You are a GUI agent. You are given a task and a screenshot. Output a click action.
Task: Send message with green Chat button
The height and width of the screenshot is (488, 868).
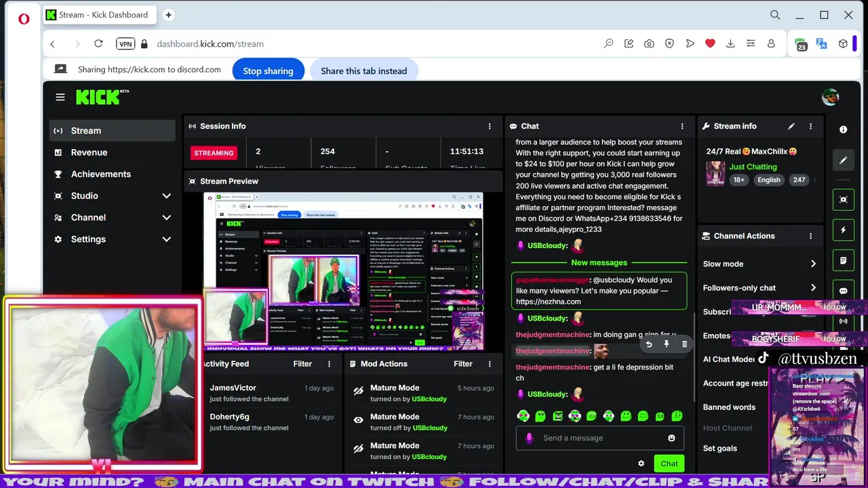pyautogui.click(x=669, y=464)
